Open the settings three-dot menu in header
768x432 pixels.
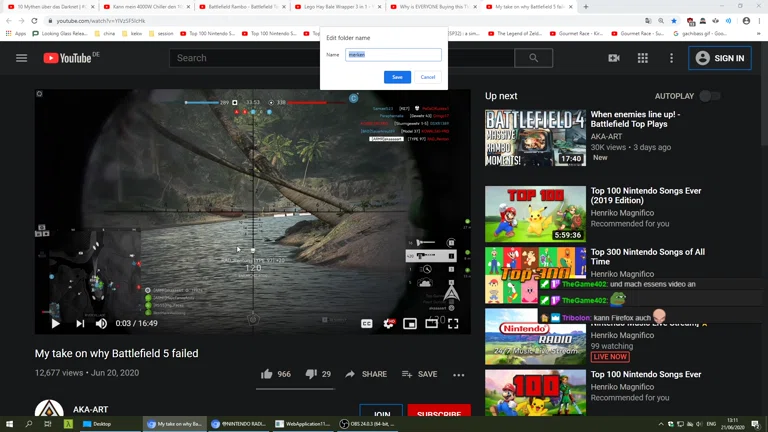coord(672,58)
